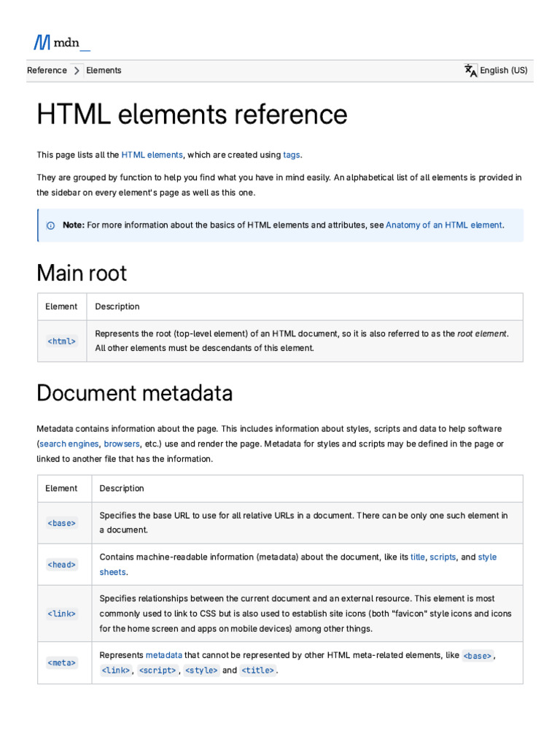Expand the breadcrumb chevron after Reference
Viewport: 560px width, 747px height.
point(77,71)
